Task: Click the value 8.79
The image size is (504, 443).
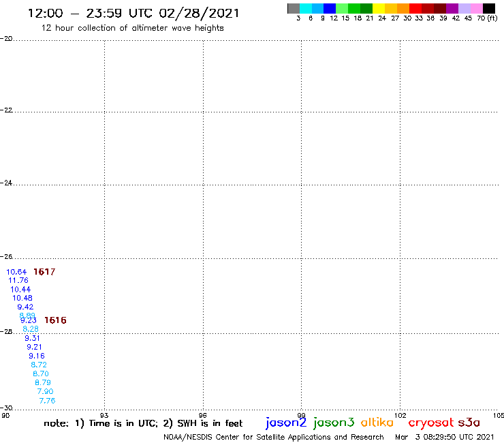Action: pyautogui.click(x=43, y=383)
